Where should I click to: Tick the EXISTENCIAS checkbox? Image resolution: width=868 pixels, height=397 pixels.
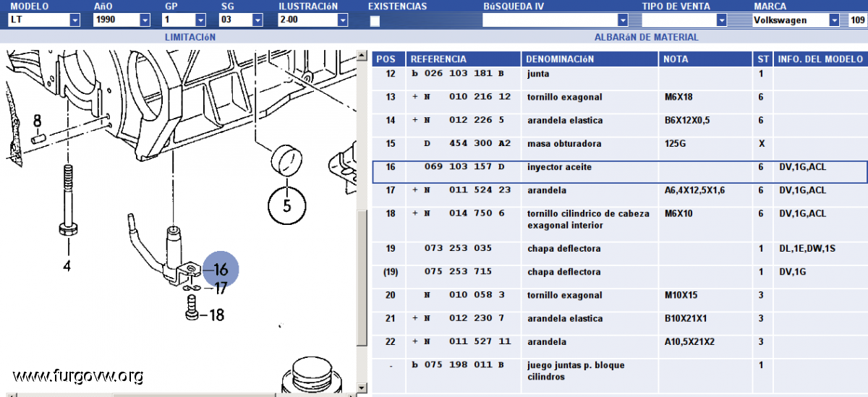click(375, 22)
